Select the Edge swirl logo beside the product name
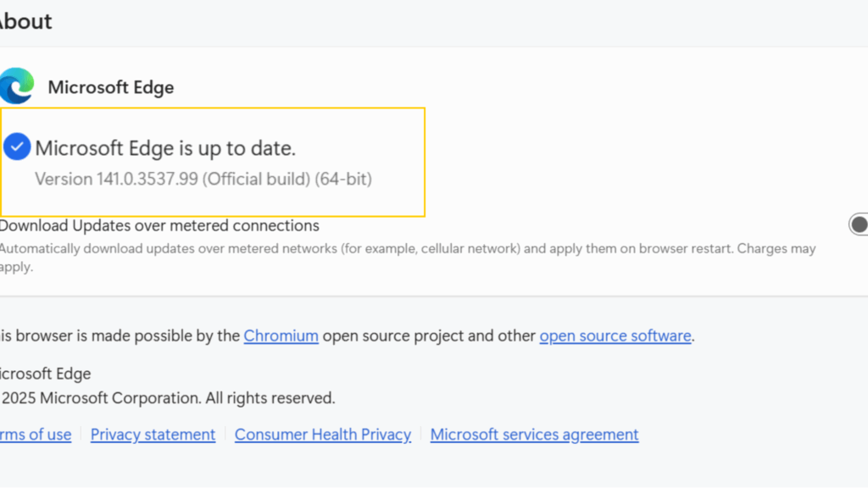The image size is (868, 488). pos(15,86)
